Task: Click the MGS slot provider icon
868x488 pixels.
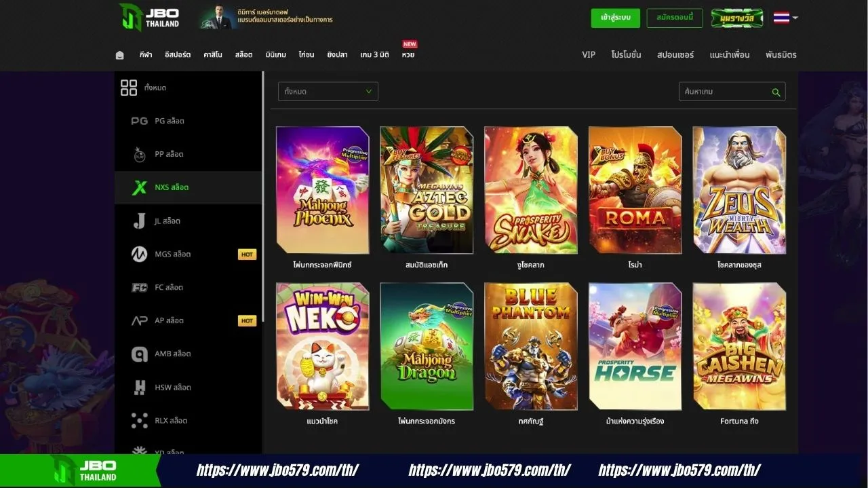Action: [139, 254]
